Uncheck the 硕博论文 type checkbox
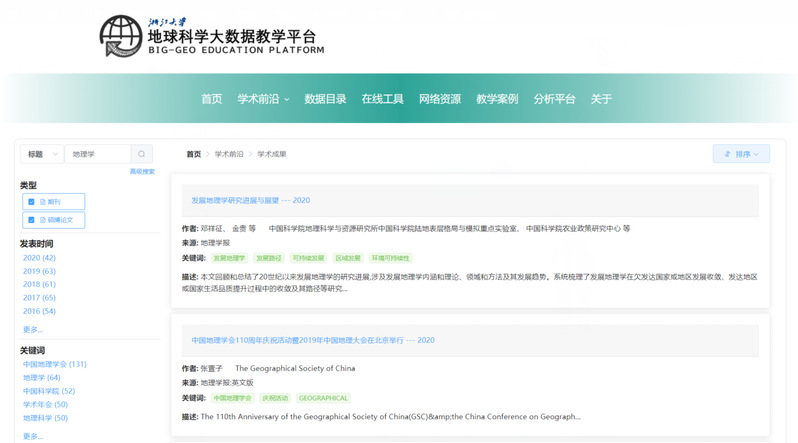798x443 pixels. pyautogui.click(x=31, y=220)
